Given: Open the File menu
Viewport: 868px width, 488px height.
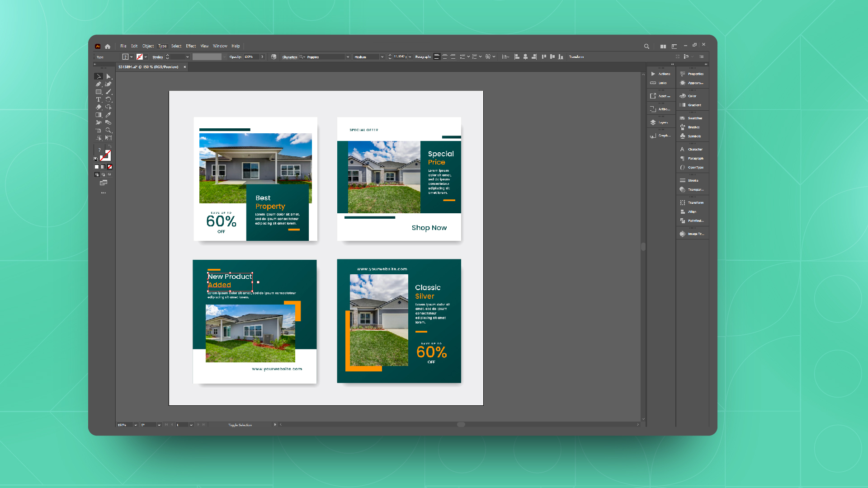Looking at the screenshot, I should pos(123,46).
